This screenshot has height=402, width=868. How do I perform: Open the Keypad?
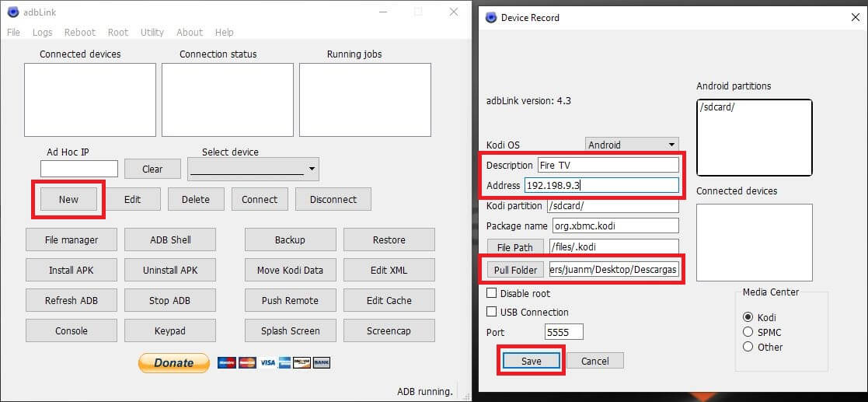[170, 330]
